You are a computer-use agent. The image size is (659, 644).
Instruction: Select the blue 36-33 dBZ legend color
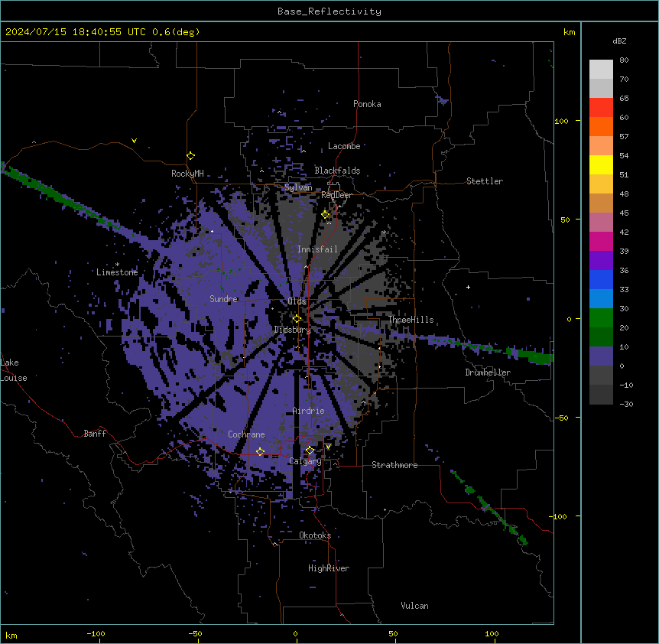tap(601, 279)
